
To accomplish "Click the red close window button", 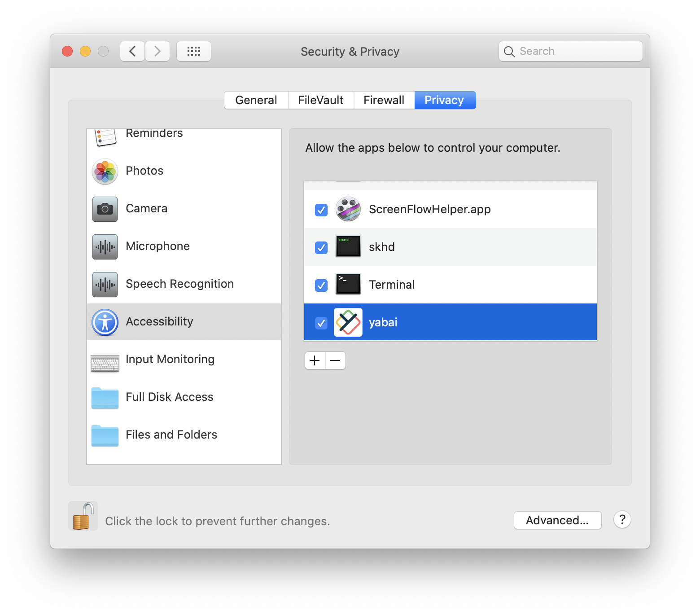I will pos(67,51).
